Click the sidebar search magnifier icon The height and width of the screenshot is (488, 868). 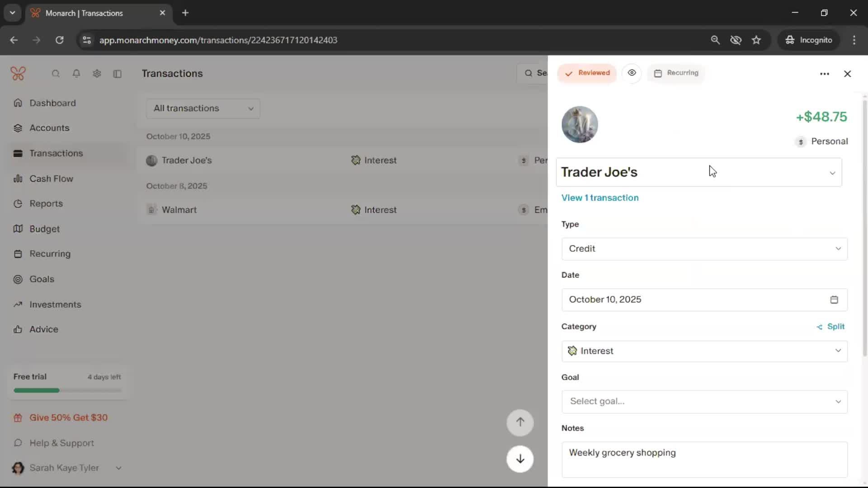point(56,74)
